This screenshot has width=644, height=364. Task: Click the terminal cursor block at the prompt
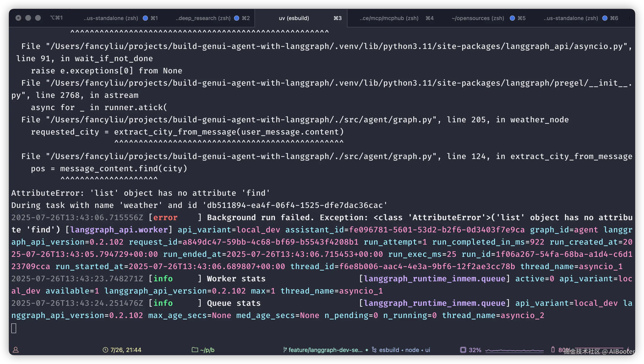[x=14, y=328]
